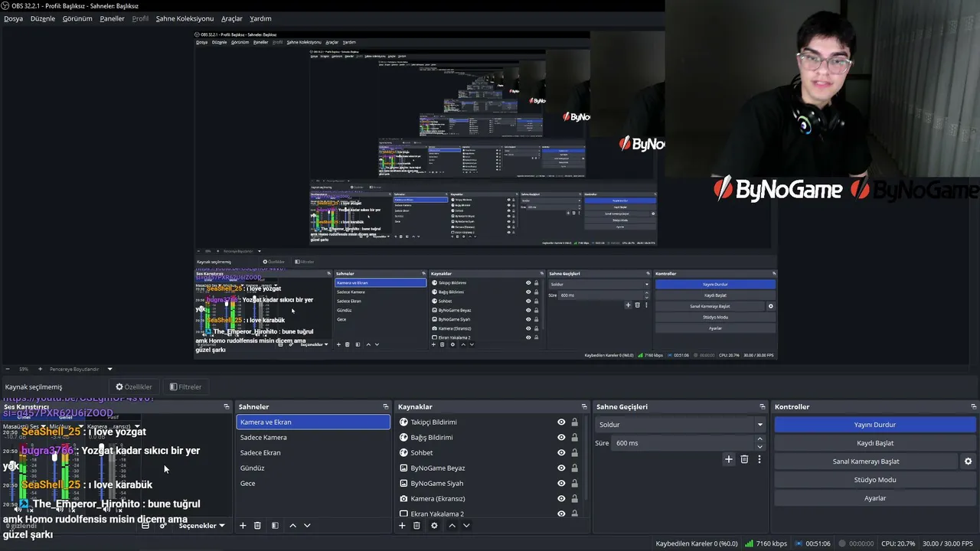Hide the ByNoGame Beyaz source
Screen dimensions: 980x551
click(x=561, y=468)
